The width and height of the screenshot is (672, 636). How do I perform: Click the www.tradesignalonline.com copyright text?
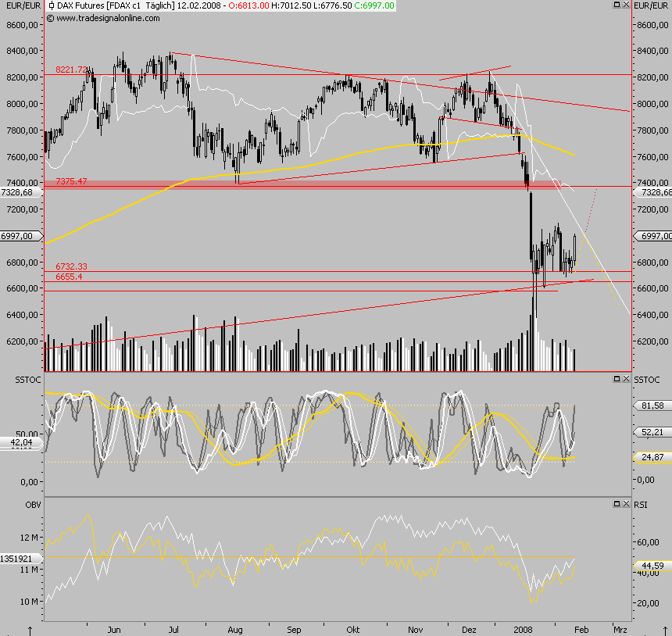tap(103, 18)
